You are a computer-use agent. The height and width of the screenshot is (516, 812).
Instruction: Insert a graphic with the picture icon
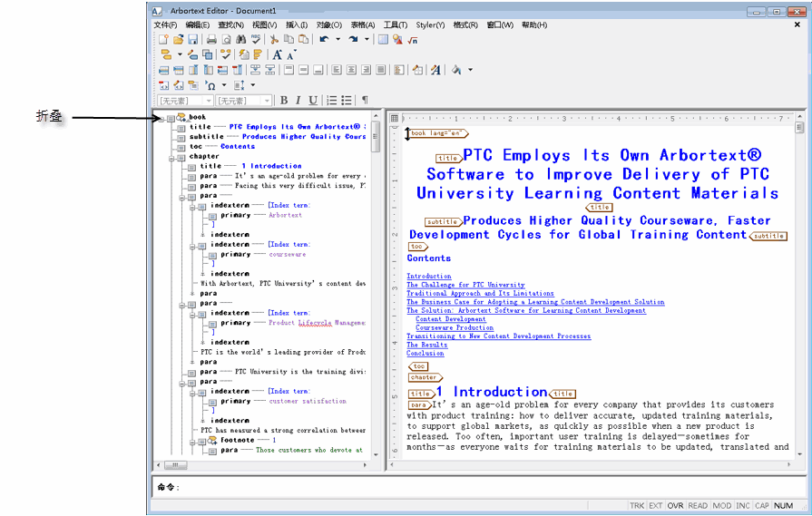coord(397,39)
